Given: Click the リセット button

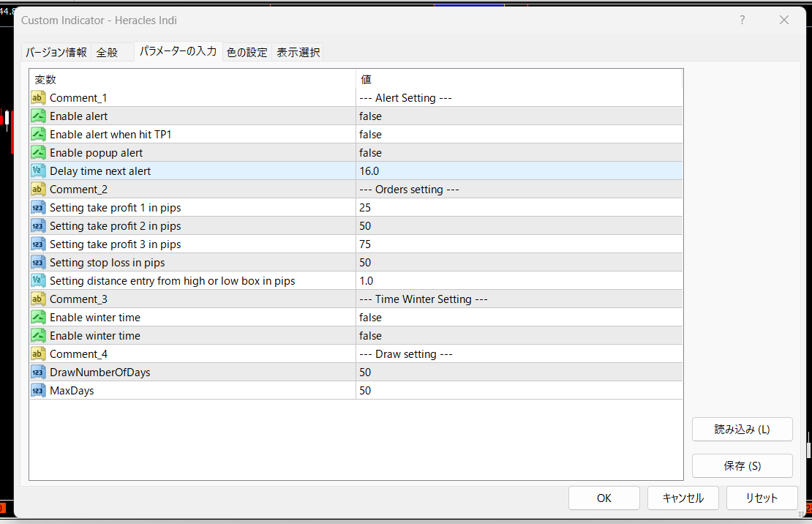Looking at the screenshot, I should [762, 498].
